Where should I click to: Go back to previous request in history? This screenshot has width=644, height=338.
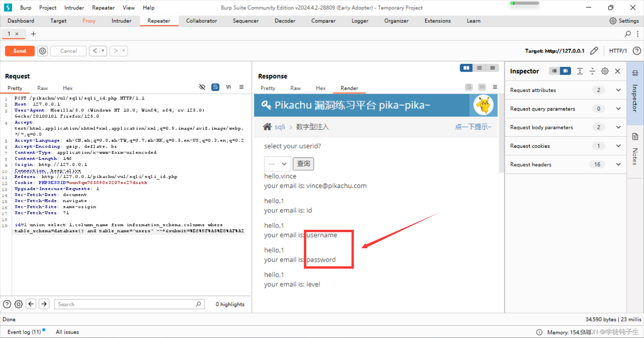click(95, 51)
